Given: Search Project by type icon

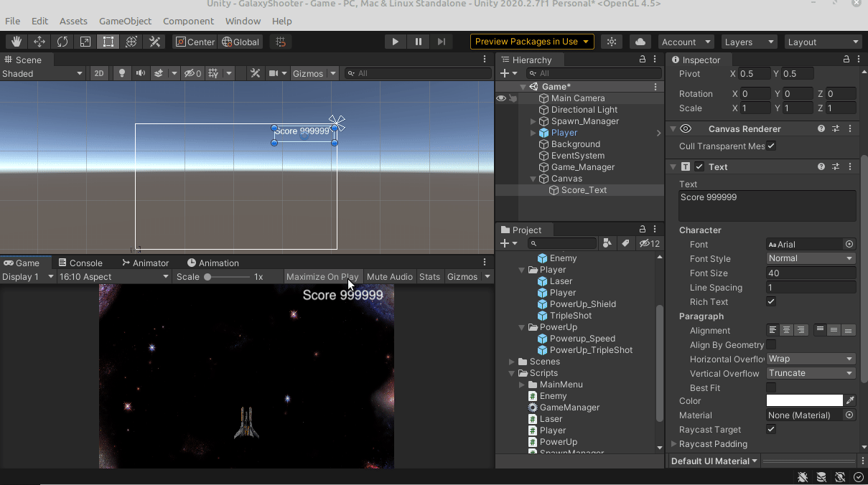Looking at the screenshot, I should click(x=607, y=244).
